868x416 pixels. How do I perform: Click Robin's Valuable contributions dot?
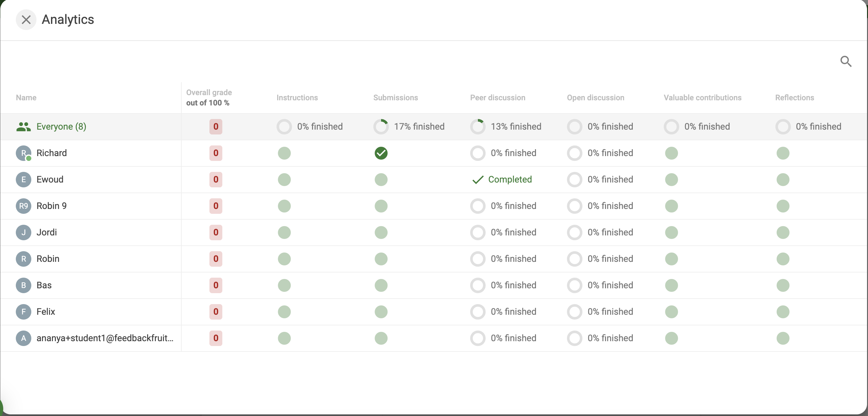[671, 259]
